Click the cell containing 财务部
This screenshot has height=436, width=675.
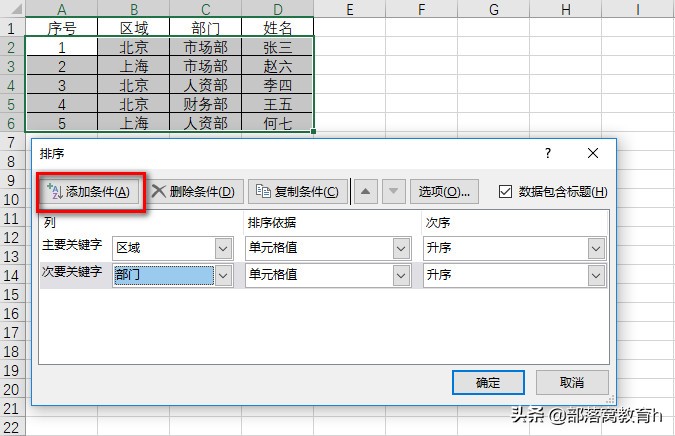[206, 104]
